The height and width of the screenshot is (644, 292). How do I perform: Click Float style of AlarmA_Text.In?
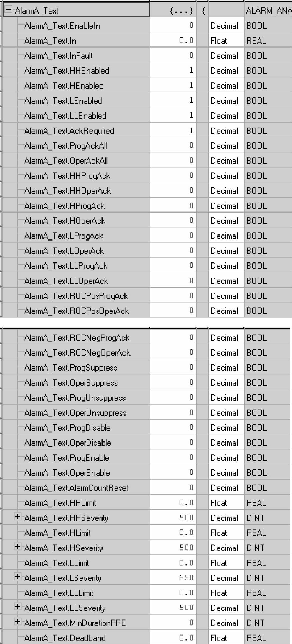225,41
